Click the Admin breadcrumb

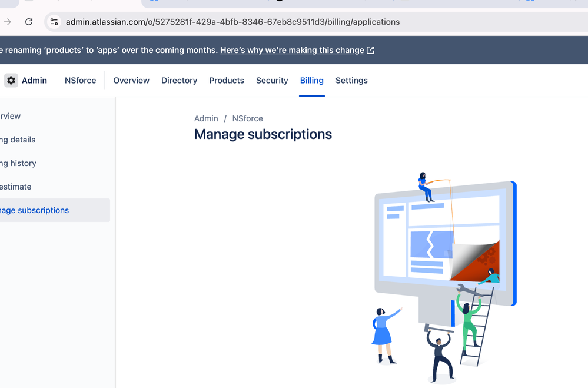[x=206, y=118]
